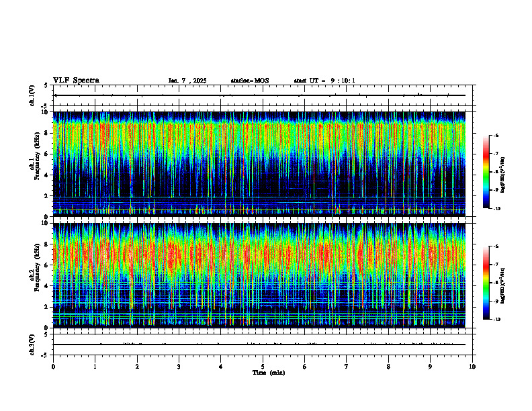Click the "ch.1(V)" waveform axis label
The image size is (532, 411).
[x=32, y=95]
